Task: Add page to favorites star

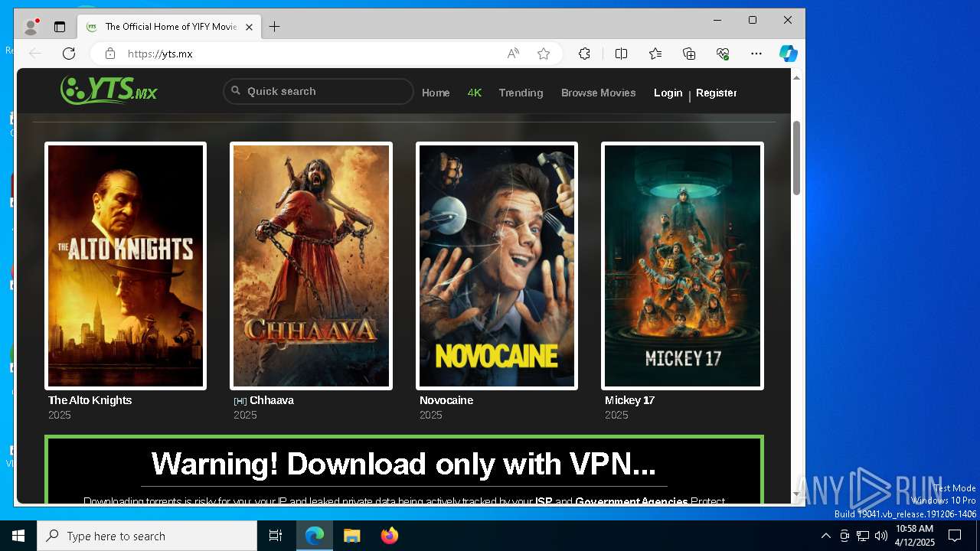Action: (x=544, y=54)
